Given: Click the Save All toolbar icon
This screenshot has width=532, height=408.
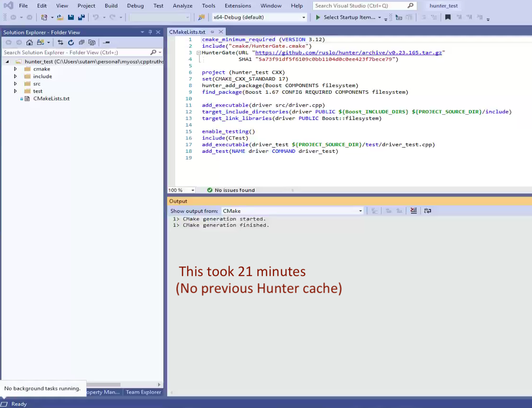Looking at the screenshot, I should click(x=81, y=17).
